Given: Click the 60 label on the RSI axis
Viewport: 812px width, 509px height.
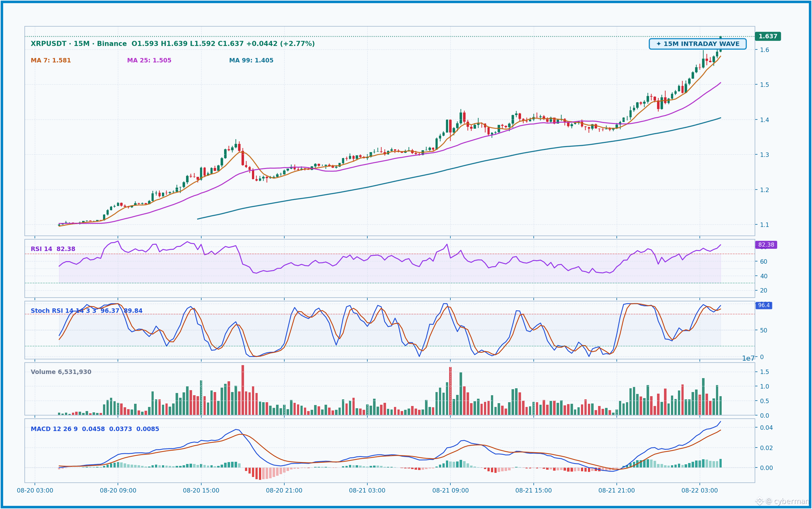Looking at the screenshot, I should (x=764, y=261).
